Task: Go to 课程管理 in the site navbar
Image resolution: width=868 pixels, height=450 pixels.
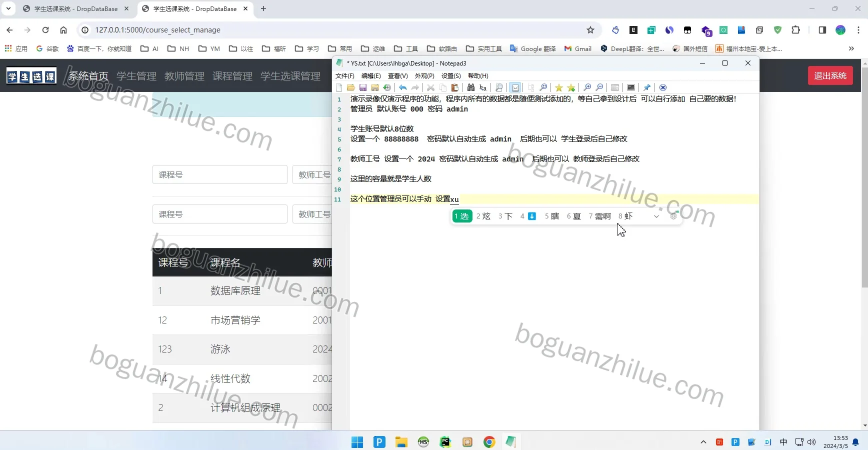Action: coord(232,76)
